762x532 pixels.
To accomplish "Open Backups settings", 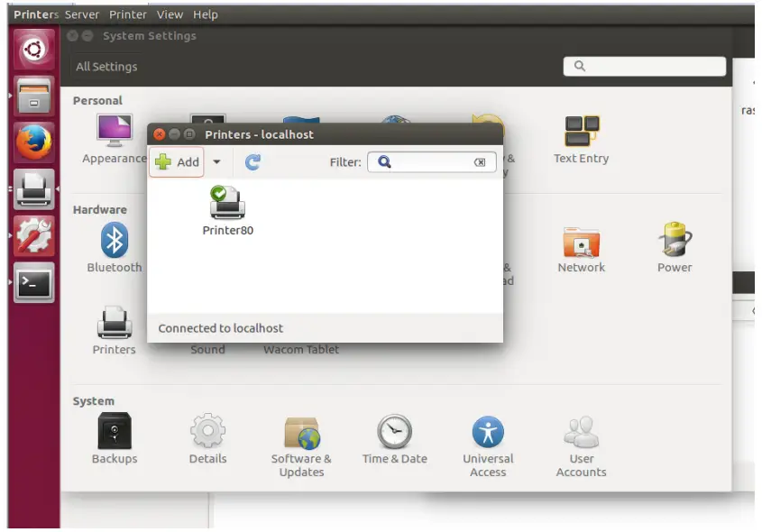I will [x=115, y=438].
